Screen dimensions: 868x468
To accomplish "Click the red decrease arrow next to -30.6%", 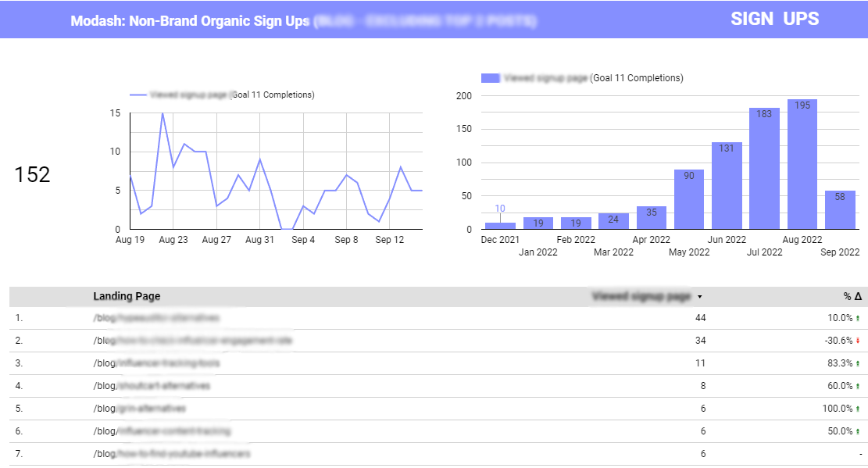I will 859,341.
